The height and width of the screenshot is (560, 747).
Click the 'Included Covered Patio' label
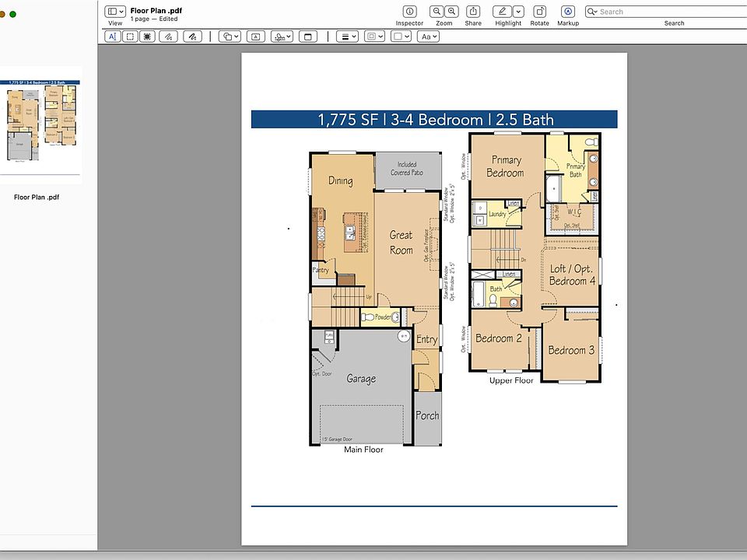407,169
